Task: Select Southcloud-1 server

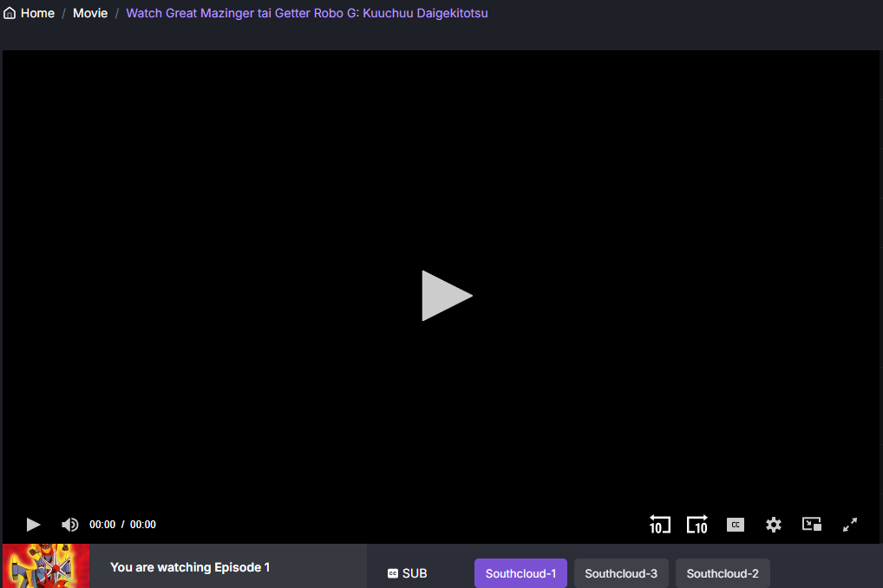Action: tap(521, 573)
